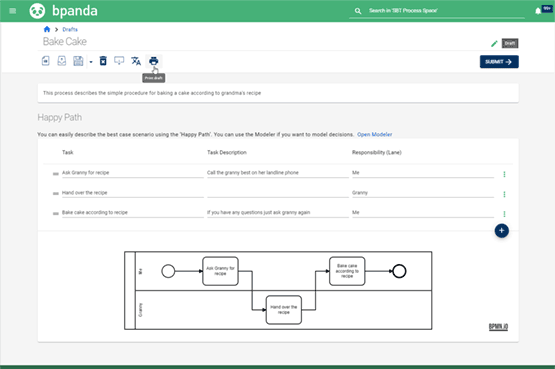The width and height of the screenshot is (555, 369).
Task: Open options menu for Ask Granny row
Action: (504, 174)
